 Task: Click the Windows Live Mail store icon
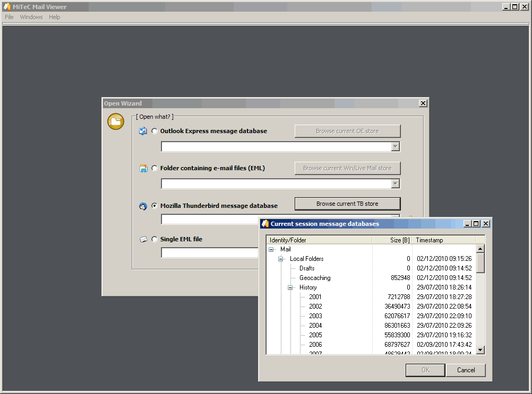click(x=143, y=168)
